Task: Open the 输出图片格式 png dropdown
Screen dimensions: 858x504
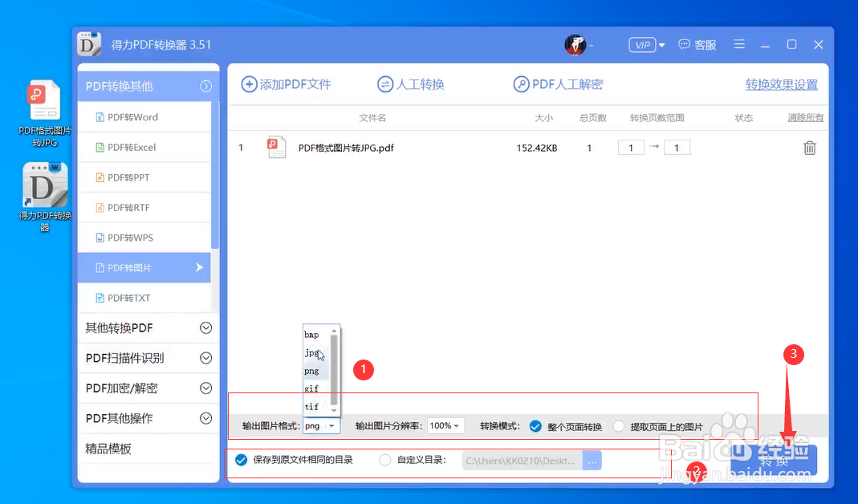Action: click(x=321, y=425)
